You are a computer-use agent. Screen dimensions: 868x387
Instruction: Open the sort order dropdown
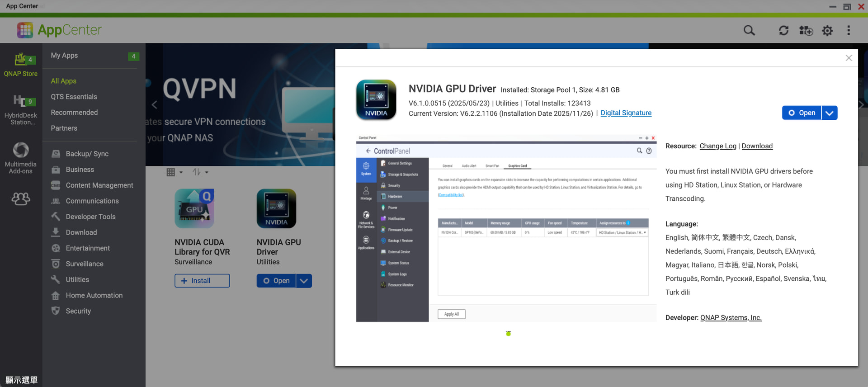[200, 172]
